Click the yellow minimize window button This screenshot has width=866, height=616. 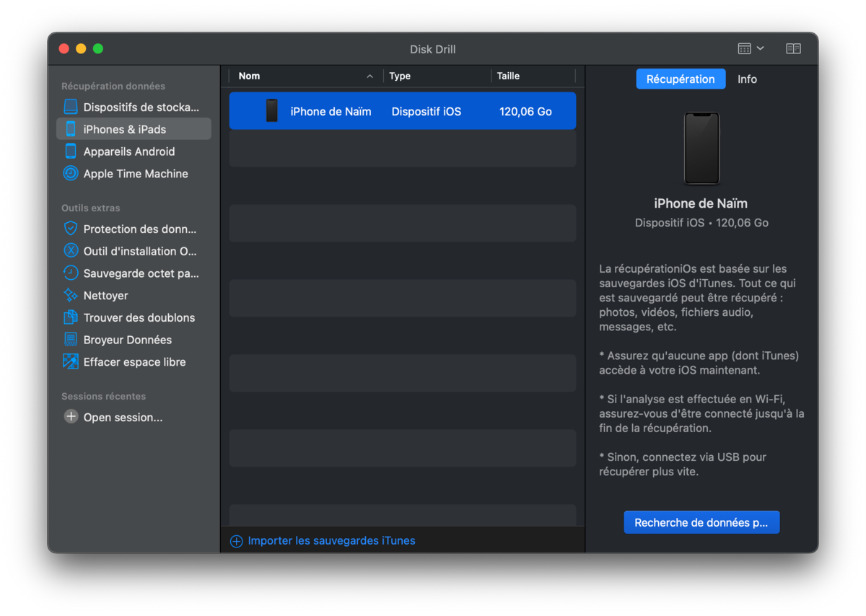pos(81,48)
